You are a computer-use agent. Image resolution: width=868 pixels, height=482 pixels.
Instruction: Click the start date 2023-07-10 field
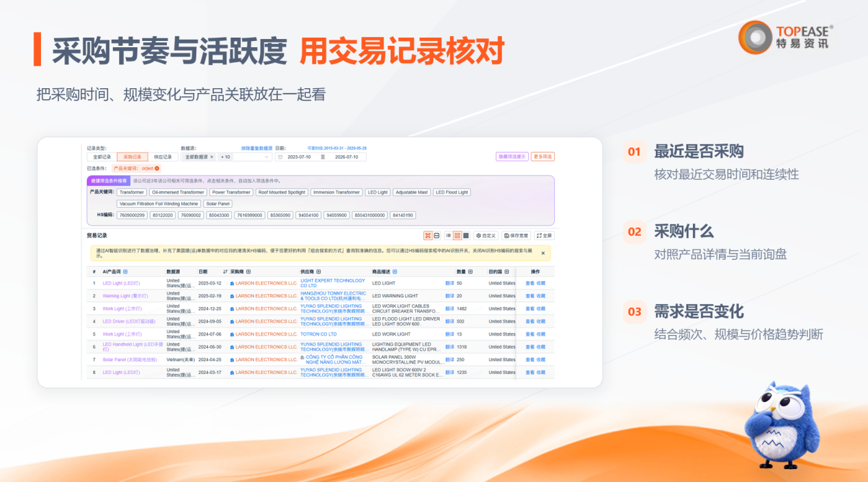300,157
